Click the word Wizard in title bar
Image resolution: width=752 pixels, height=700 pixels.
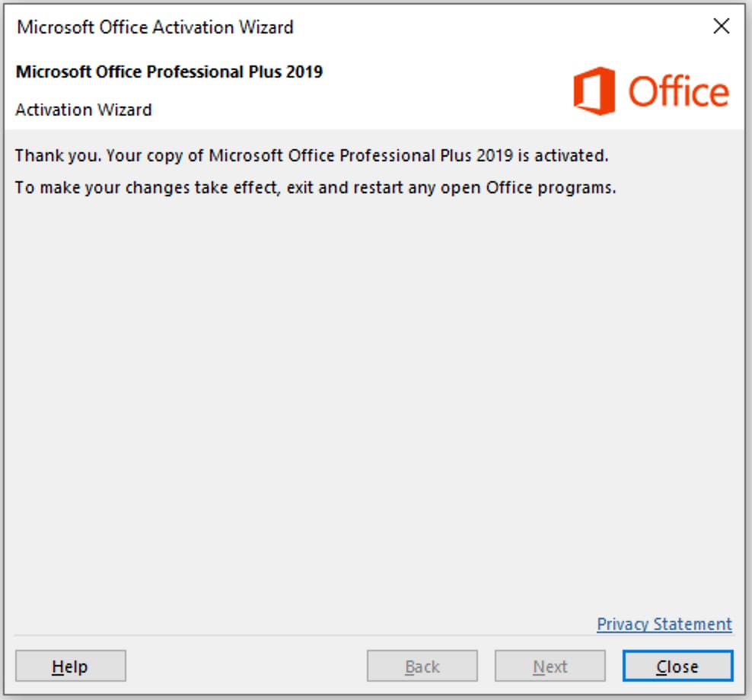tap(266, 27)
